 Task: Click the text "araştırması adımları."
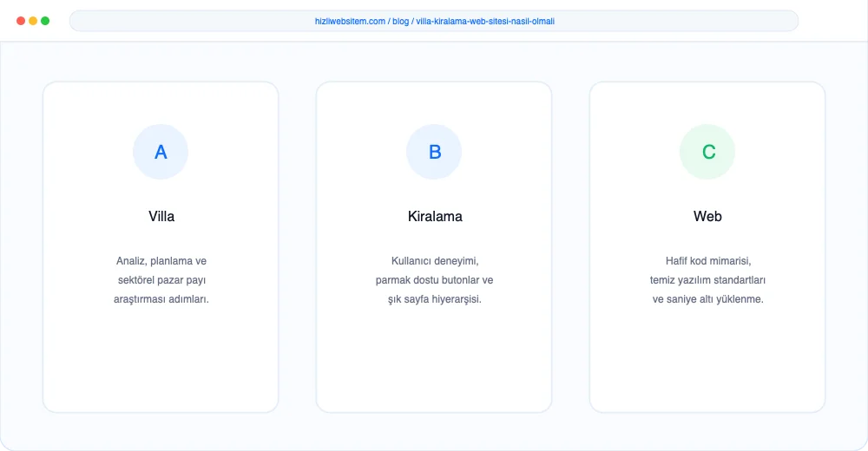coord(161,299)
